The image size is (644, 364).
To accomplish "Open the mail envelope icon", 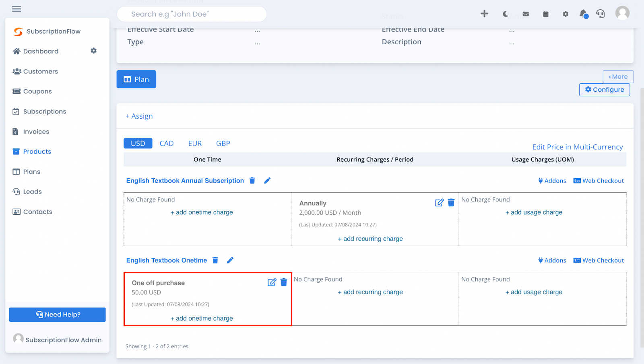I will pyautogui.click(x=526, y=14).
